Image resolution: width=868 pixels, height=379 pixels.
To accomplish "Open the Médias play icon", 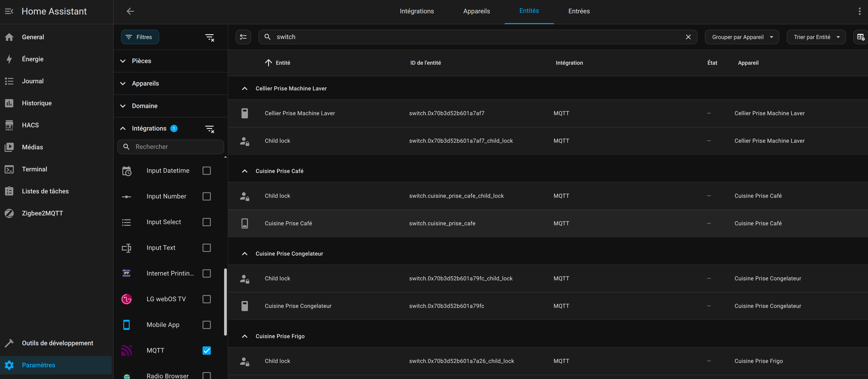I will point(9,147).
